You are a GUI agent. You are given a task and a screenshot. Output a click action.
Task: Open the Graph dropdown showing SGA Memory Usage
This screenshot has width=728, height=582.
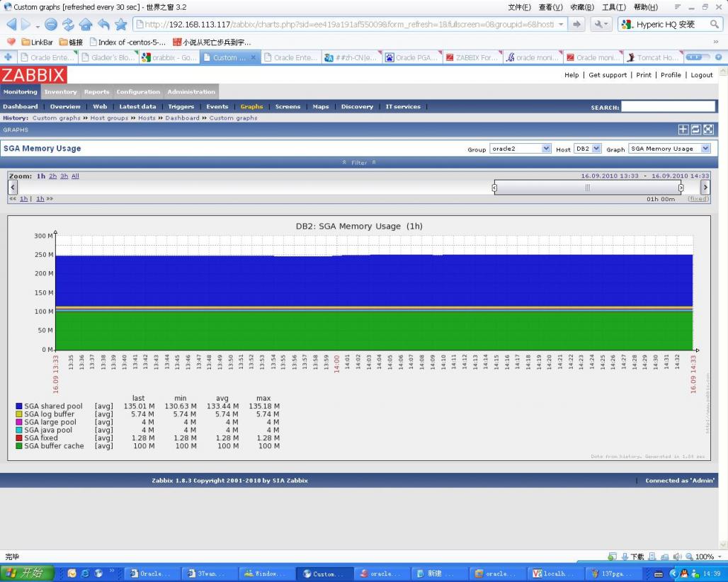click(x=669, y=149)
